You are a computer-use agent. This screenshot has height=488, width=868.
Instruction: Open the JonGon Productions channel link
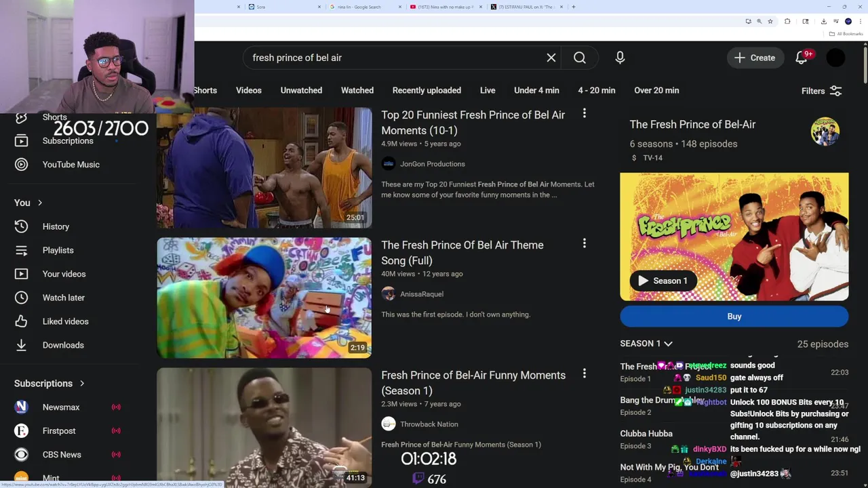(x=433, y=164)
